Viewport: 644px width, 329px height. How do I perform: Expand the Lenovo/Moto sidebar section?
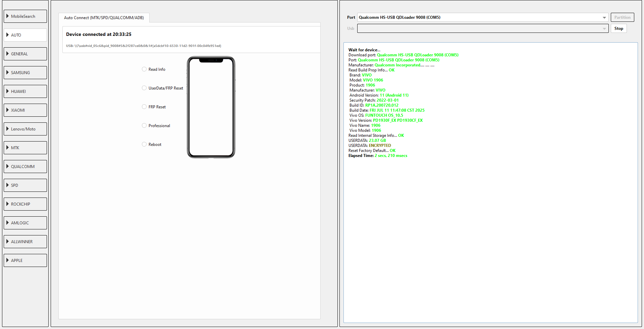[x=25, y=129]
